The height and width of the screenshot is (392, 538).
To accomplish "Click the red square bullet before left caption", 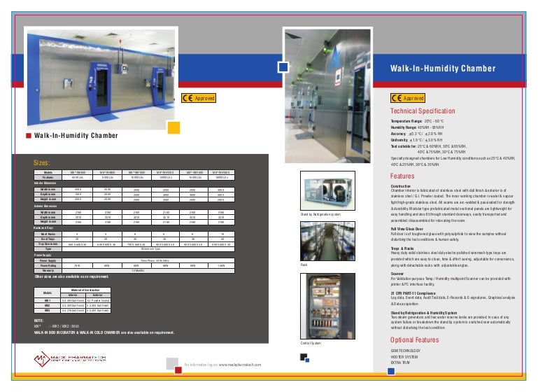I will coord(29,136).
